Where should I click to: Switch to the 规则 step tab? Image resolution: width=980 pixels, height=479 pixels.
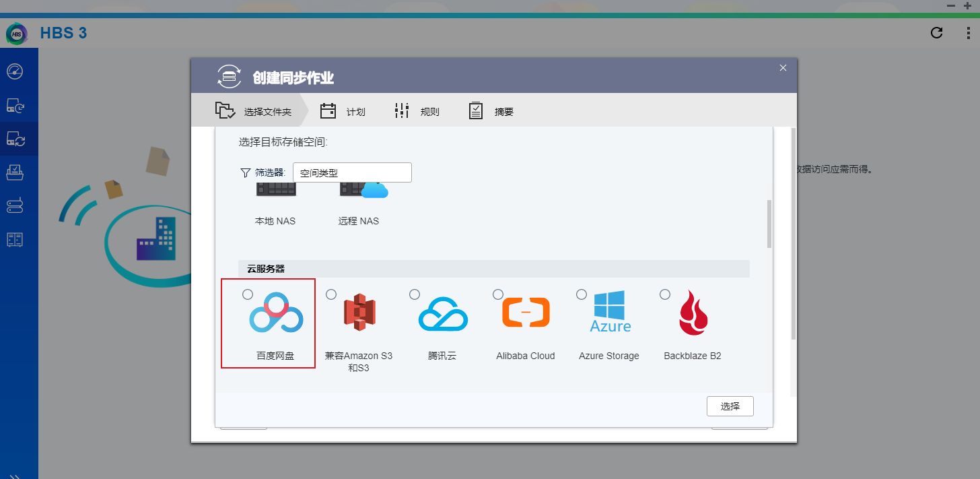point(417,111)
